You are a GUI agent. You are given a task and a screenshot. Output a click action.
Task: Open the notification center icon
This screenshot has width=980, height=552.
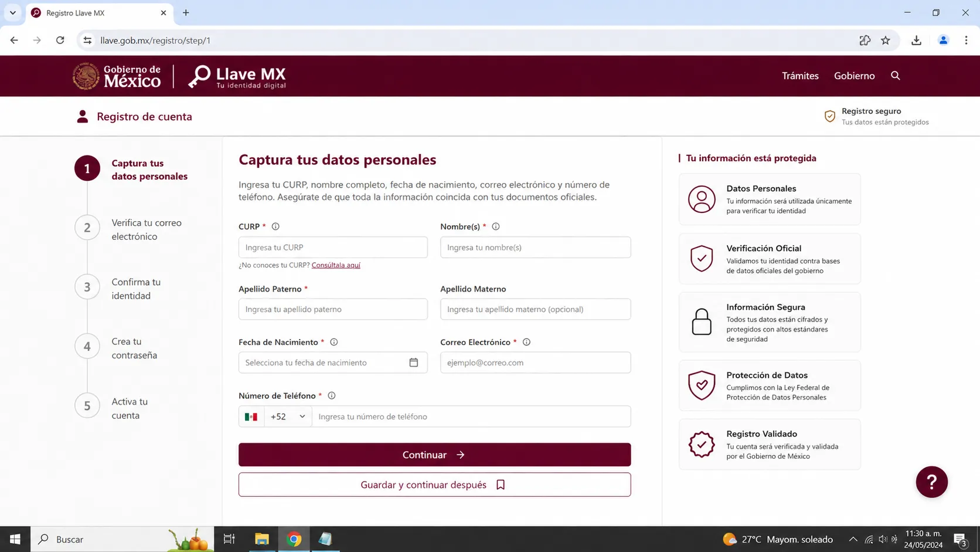[960, 539]
